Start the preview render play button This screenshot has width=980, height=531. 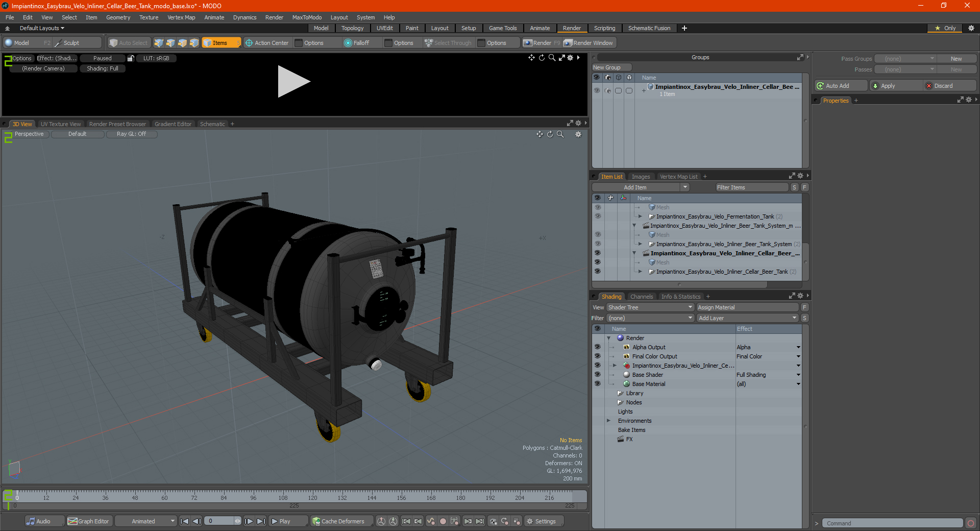pos(293,82)
